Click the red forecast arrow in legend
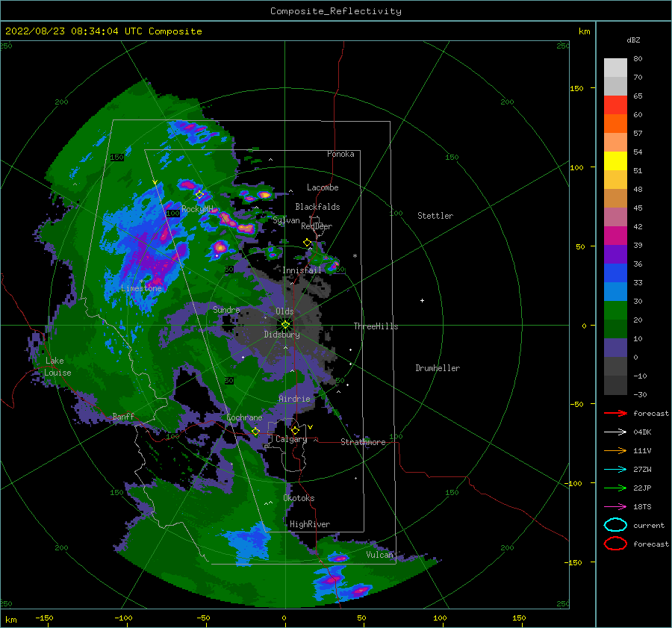Viewport: 672px width, 628px height. pos(615,413)
